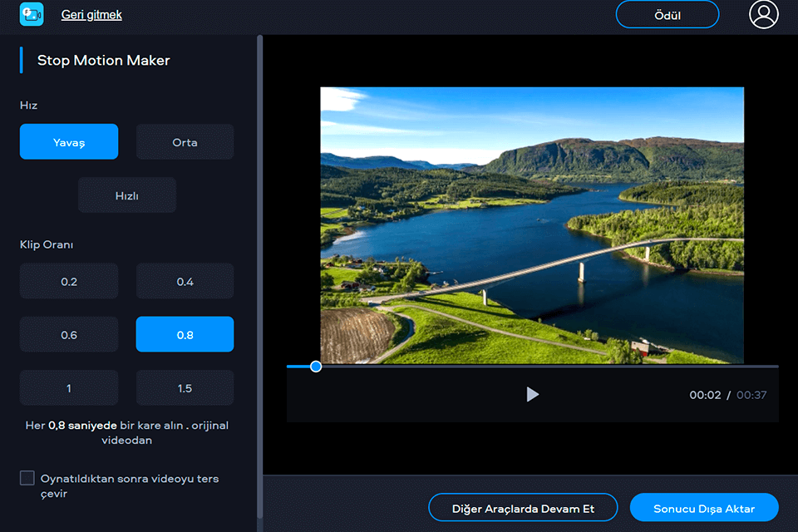
Task: Open the 'Ödül' reward button
Action: 667,15
